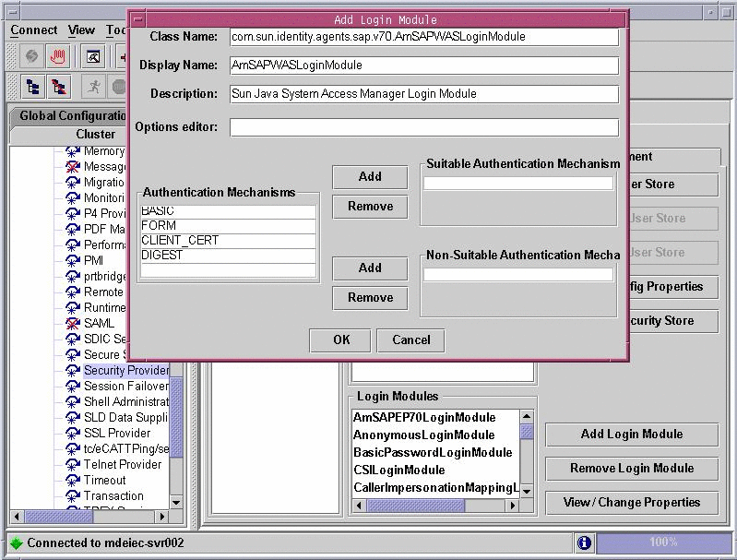Select Telnet Provider in the tree
Image resolution: width=737 pixels, height=560 pixels.
(122, 465)
